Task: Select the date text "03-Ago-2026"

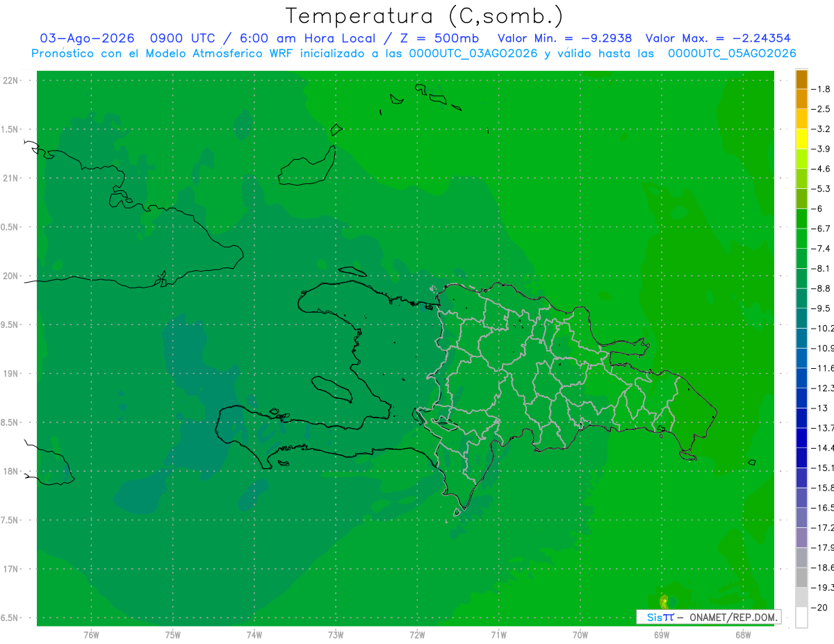Action: pyautogui.click(x=87, y=39)
